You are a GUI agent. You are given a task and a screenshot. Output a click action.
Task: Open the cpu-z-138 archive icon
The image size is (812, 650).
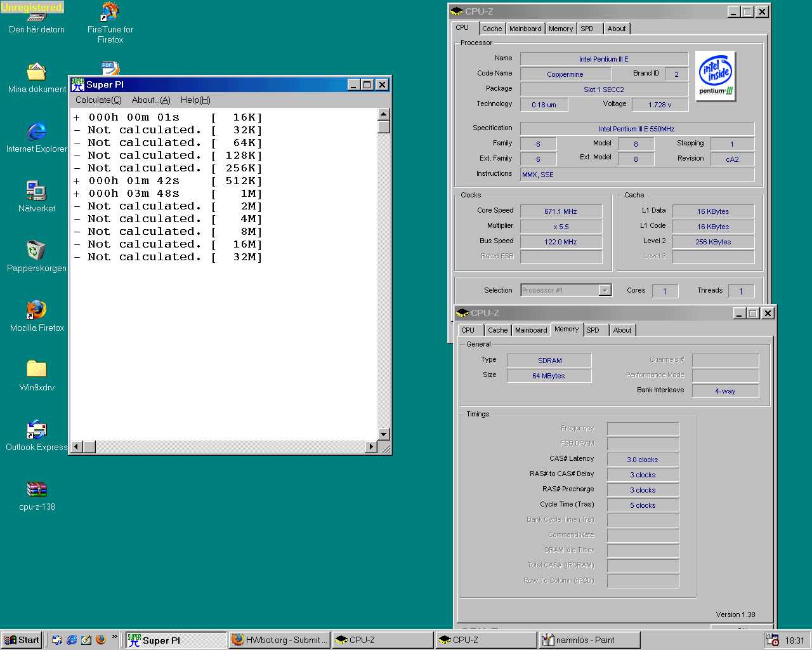[x=37, y=490]
